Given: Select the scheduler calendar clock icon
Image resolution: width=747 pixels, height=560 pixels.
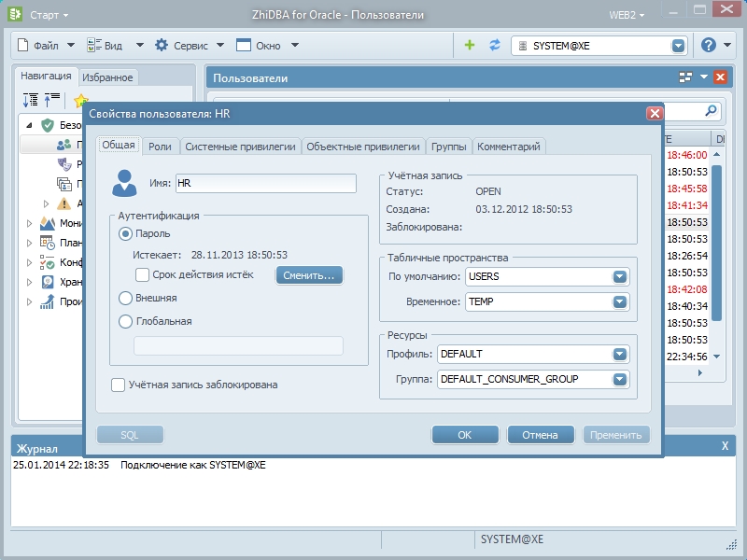Looking at the screenshot, I should click(48, 243).
